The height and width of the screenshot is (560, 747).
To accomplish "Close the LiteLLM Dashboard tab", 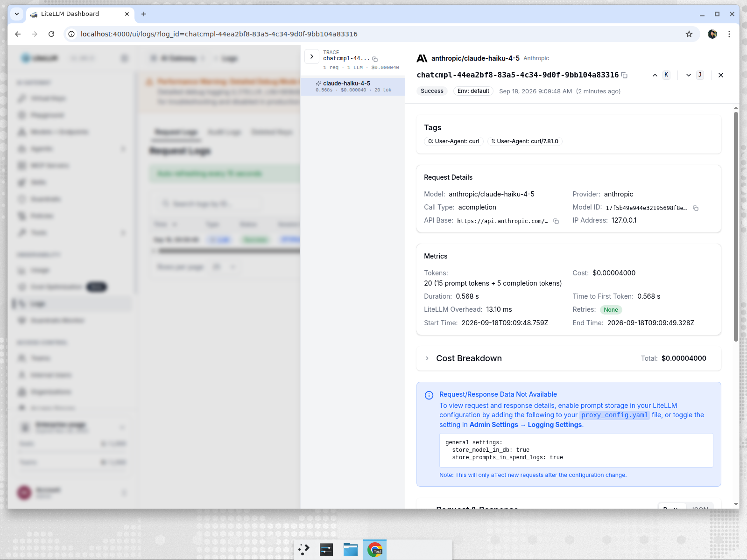I will [x=127, y=14].
